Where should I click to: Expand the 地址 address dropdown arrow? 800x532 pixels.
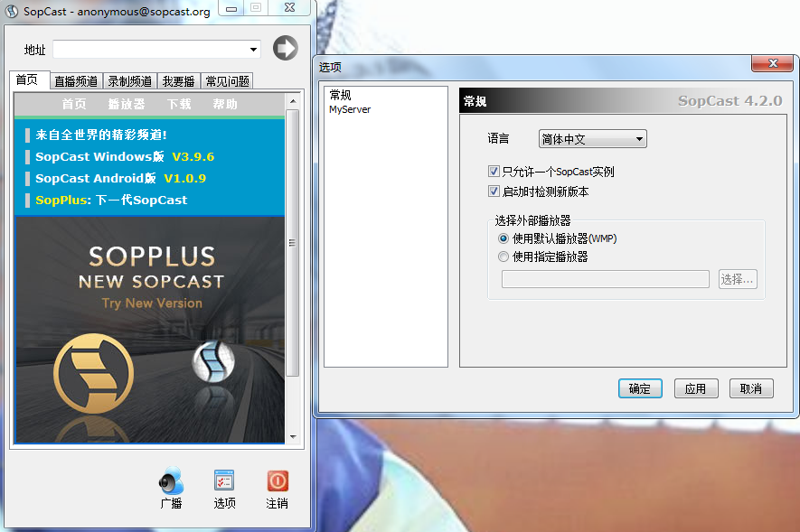tap(253, 50)
